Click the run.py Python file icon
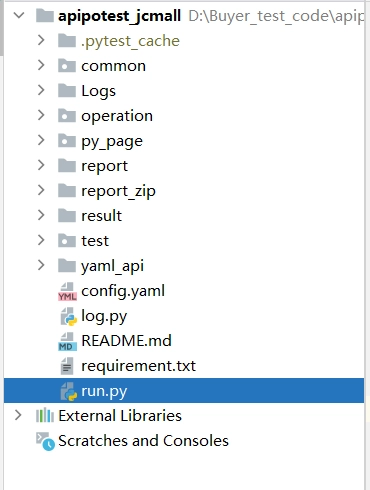This screenshot has height=490, width=370. click(68, 391)
